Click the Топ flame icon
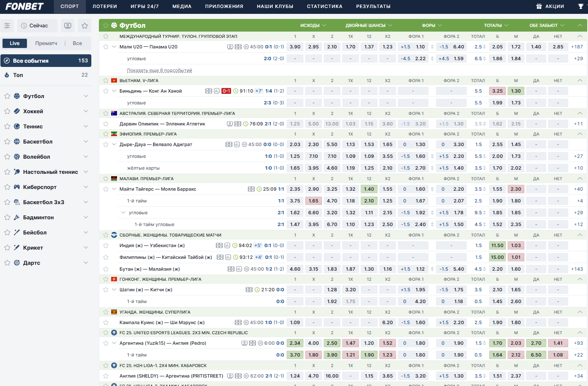This screenshot has width=588, height=386. (7, 75)
